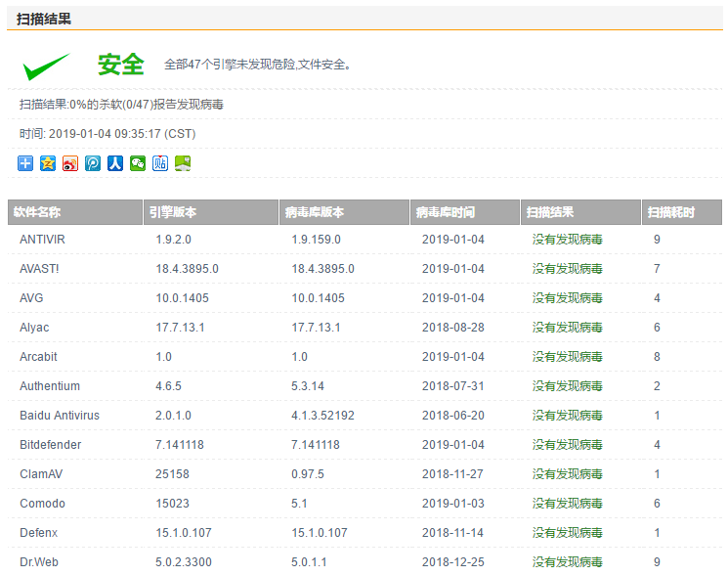The image size is (728, 576).
Task: Click the green 安全 status text
Action: pyautogui.click(x=121, y=65)
